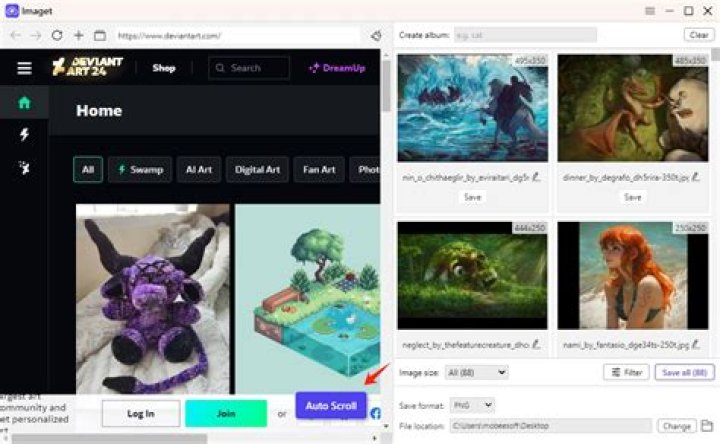Rename nami_by_fantasio file with pencil icon
The height and width of the screenshot is (444, 720).
click(696, 344)
